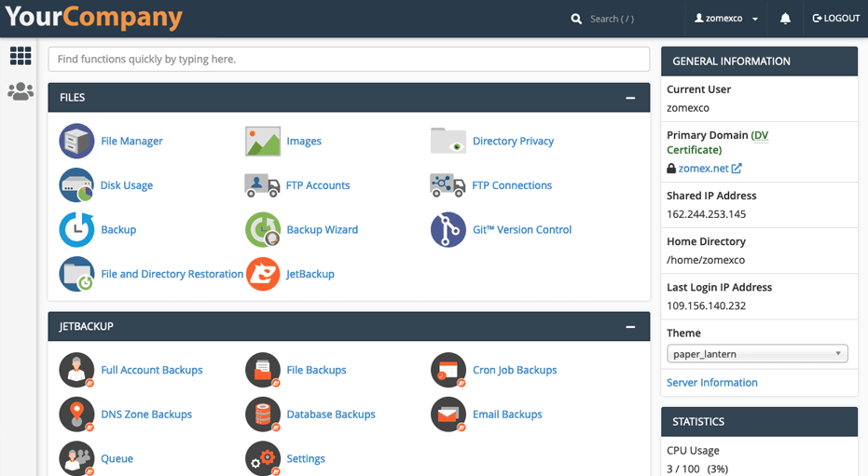Screen dimensions: 868x476
Task: Click the Logout button
Action: (x=835, y=19)
